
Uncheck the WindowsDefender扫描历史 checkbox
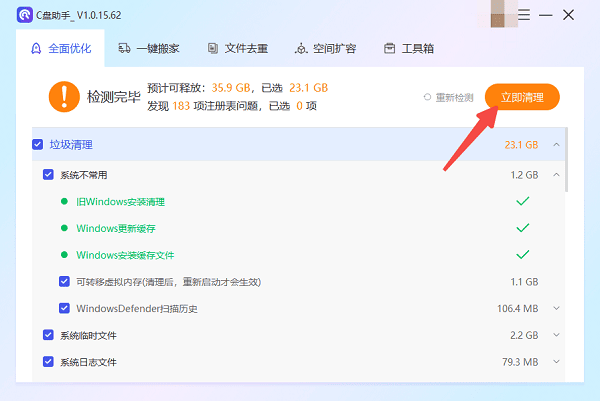pos(64,308)
